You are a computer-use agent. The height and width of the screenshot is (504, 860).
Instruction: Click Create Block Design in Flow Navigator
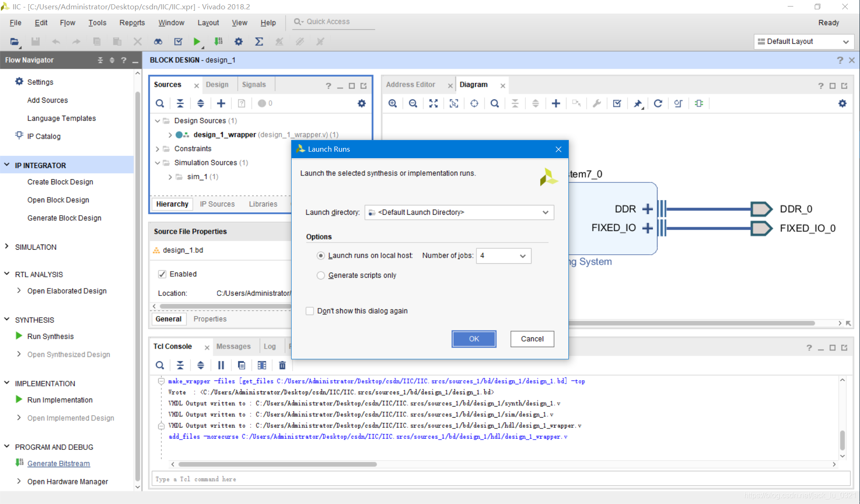coord(60,182)
